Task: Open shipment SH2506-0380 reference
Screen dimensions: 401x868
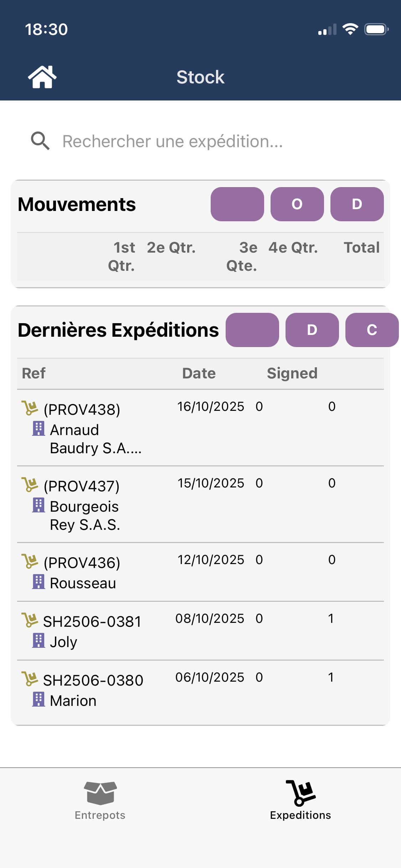Action: (x=93, y=680)
